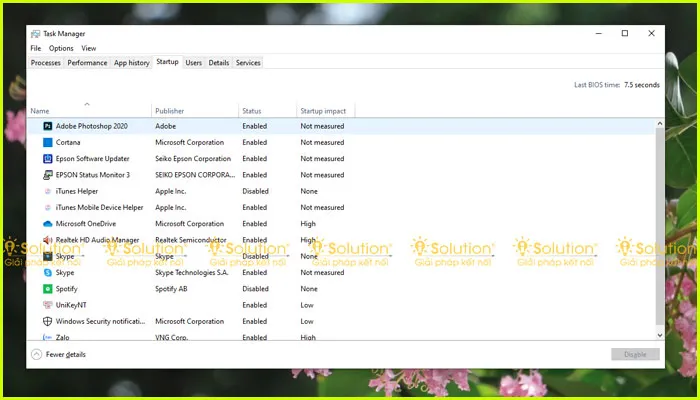This screenshot has width=700, height=400.
Task: Click the scrollbar down arrow
Action: pyautogui.click(x=660, y=335)
